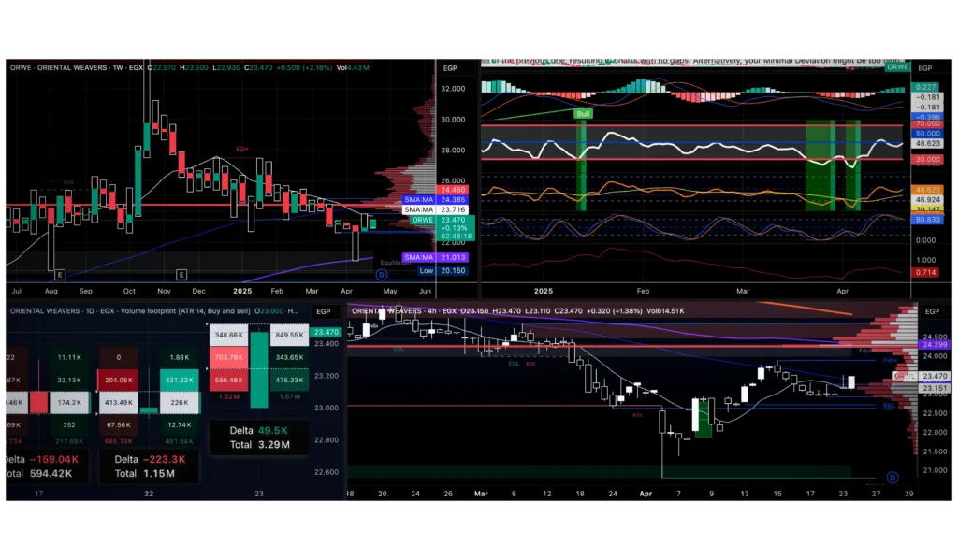Click the 703.79K red footprint cell
This screenshot has width=958, height=560.
pyautogui.click(x=228, y=357)
